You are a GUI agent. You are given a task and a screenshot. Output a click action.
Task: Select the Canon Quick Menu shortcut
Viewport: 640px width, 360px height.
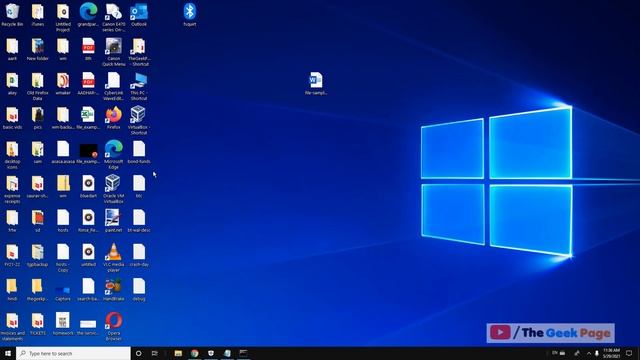(113, 51)
